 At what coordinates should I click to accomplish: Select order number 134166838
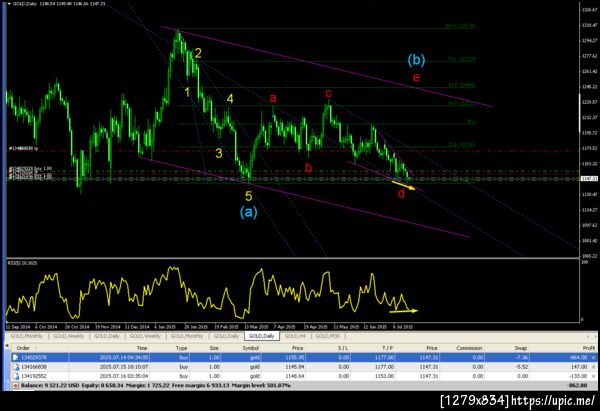(32, 367)
